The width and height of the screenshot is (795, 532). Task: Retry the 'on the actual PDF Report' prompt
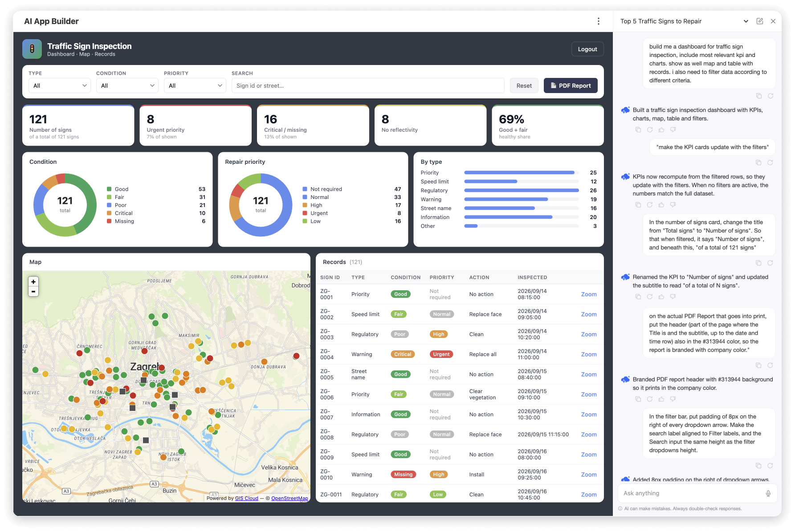[771, 365]
